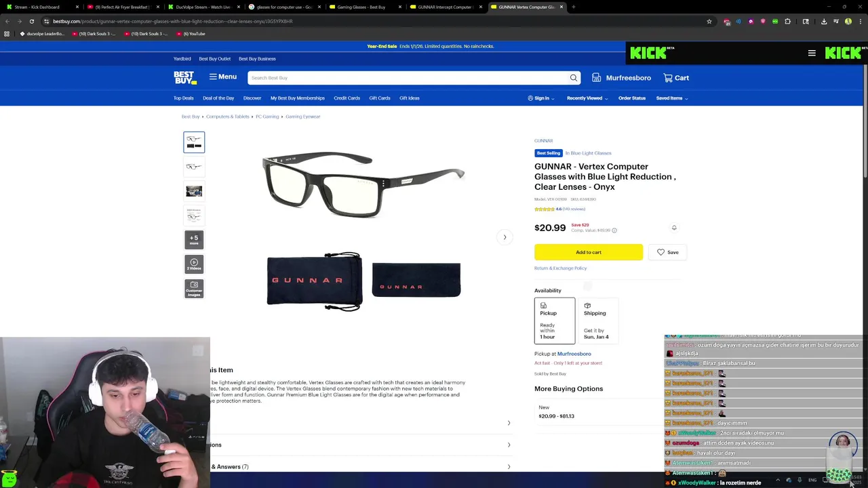Open Deal of the Day

click(x=218, y=98)
